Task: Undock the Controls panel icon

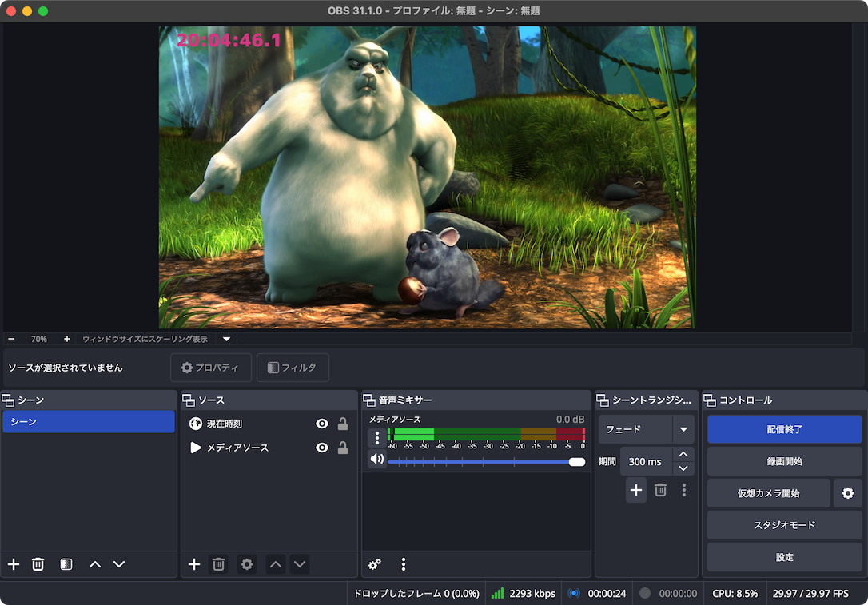Action: [x=710, y=400]
